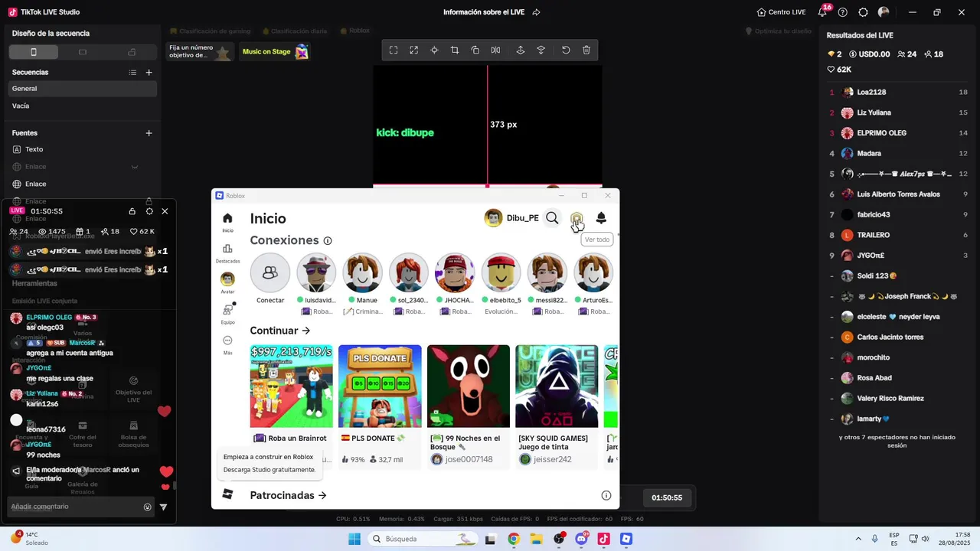Show the hidden Enlace source

pos(135,167)
